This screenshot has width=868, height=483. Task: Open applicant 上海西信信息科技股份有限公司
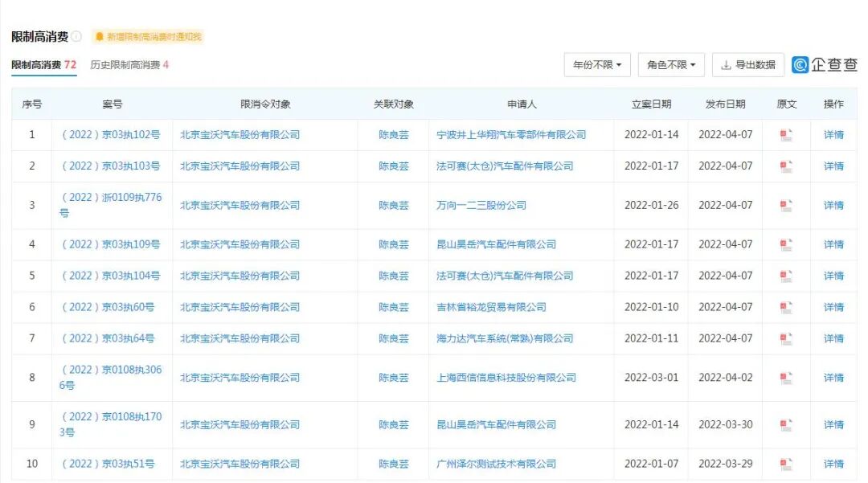point(506,378)
